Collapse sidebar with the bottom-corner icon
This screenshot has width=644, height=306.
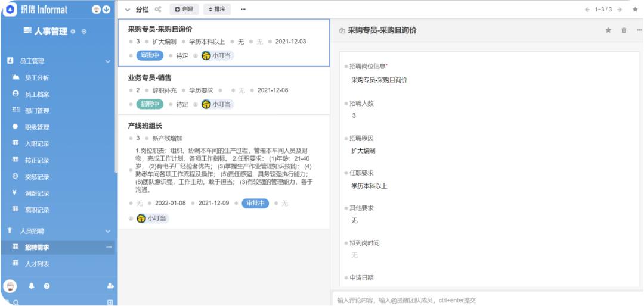[110, 302]
